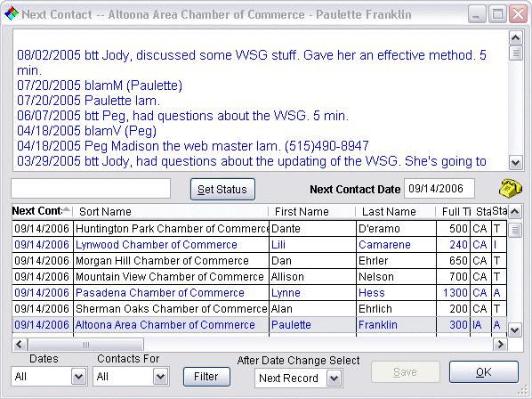
Task: Click note dated 08/02/2005 about Jody
Action: click(x=252, y=62)
